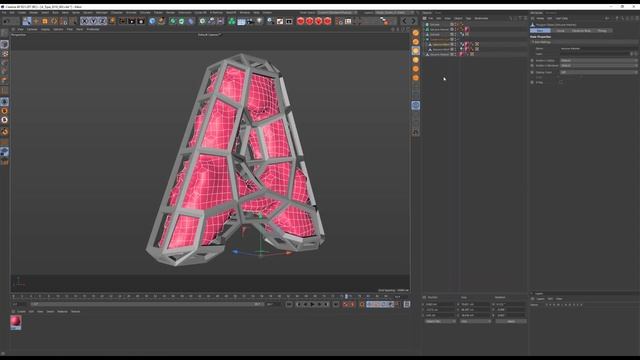Screen dimensions: 640x360
Task: Toggle animation dot beside Visible in Editor
Action: 532,60
